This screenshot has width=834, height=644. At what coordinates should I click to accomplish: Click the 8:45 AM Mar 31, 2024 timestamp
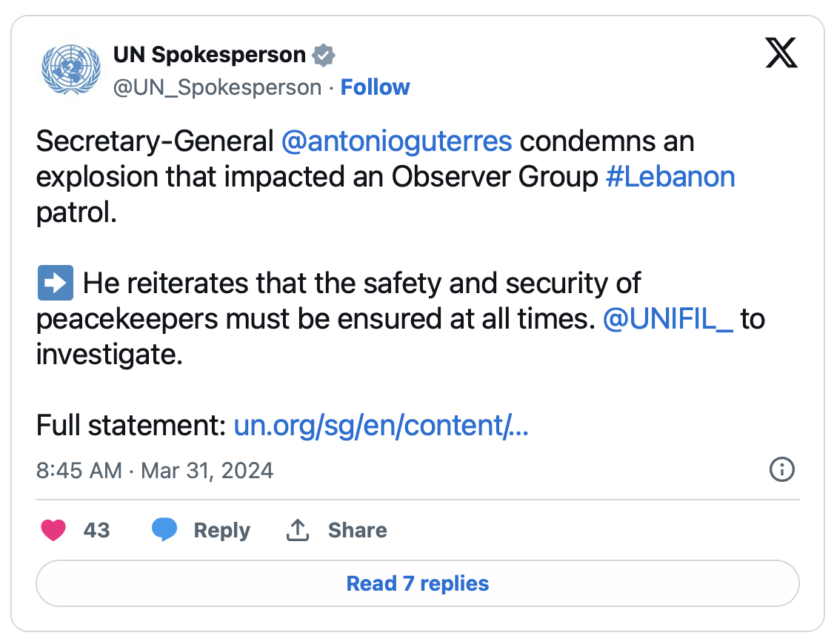click(155, 470)
